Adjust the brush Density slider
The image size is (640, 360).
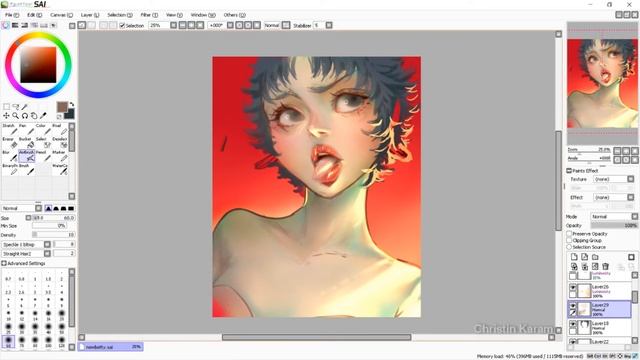53,235
